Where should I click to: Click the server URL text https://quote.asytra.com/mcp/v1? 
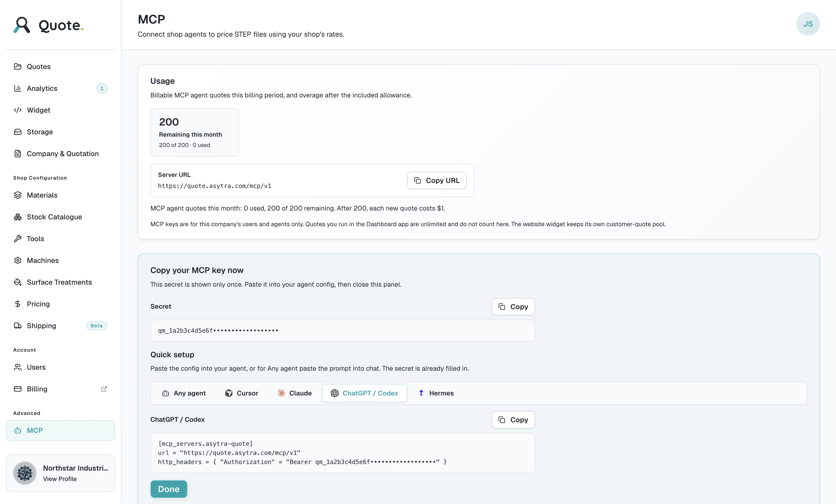pos(214,186)
